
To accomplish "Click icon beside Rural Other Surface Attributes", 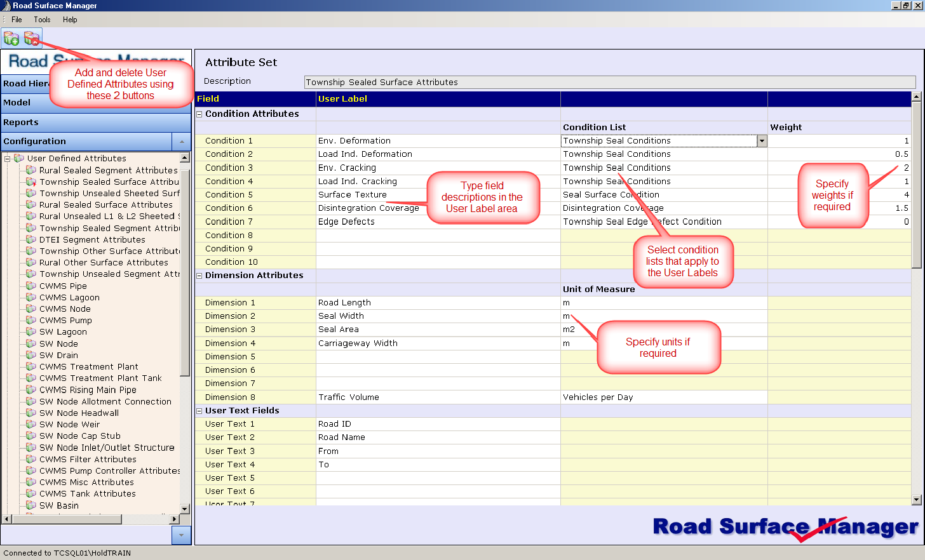I will [x=30, y=262].
